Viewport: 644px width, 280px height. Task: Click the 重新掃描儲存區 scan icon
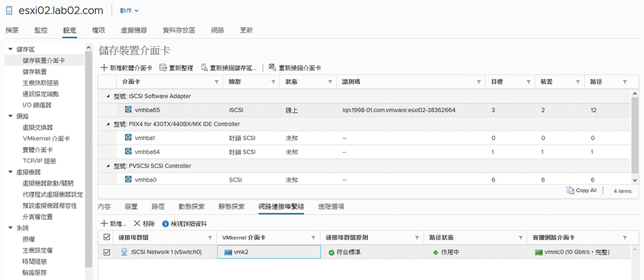pyautogui.click(x=205, y=68)
